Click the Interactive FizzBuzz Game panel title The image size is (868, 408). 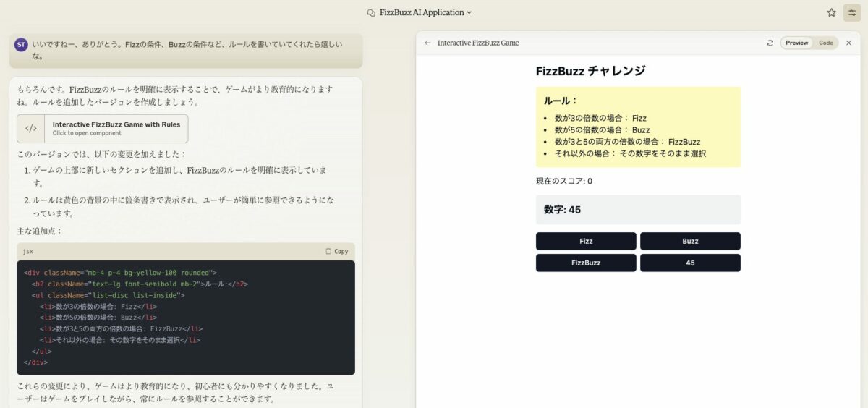(478, 43)
